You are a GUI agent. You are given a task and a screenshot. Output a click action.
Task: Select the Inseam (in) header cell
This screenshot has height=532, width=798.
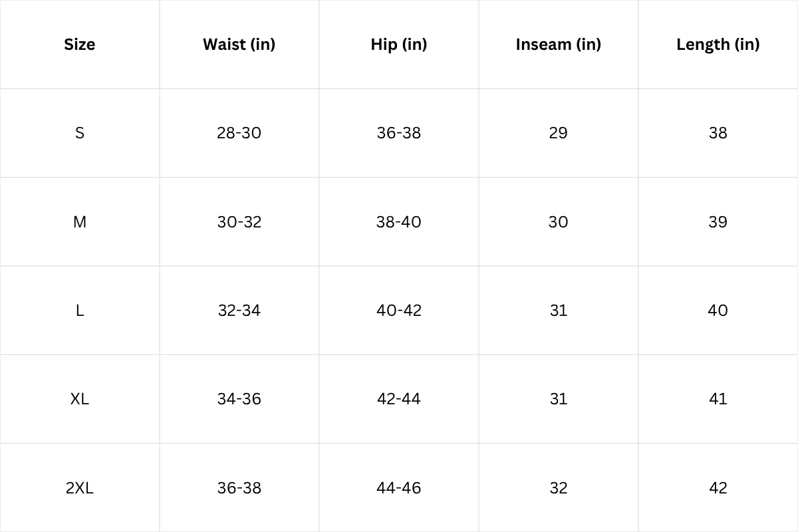[x=558, y=45]
